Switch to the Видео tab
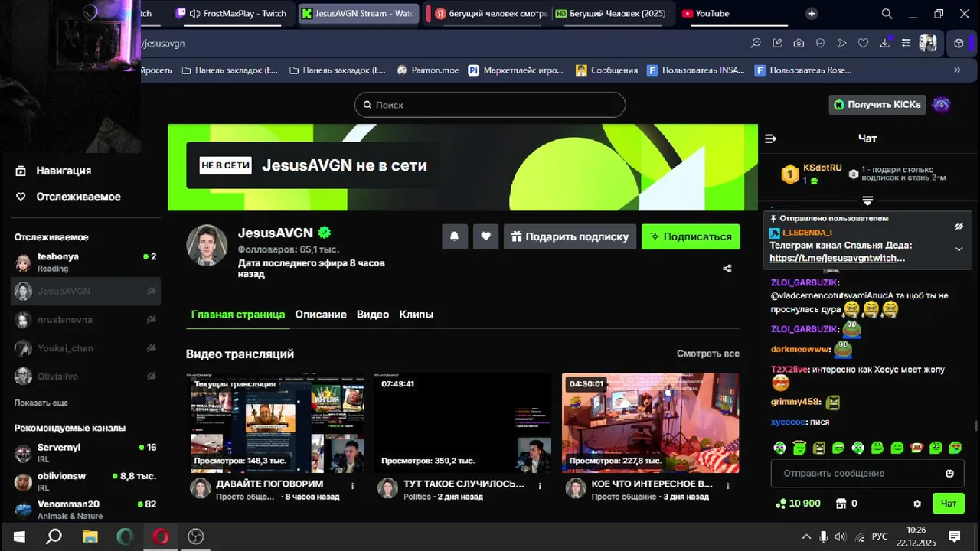 pyautogui.click(x=373, y=315)
